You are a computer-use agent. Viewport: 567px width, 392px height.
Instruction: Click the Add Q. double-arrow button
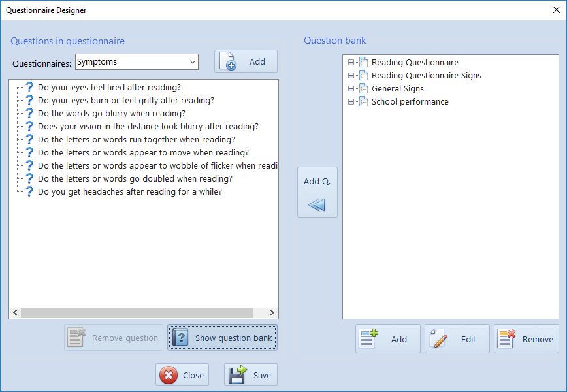click(317, 192)
